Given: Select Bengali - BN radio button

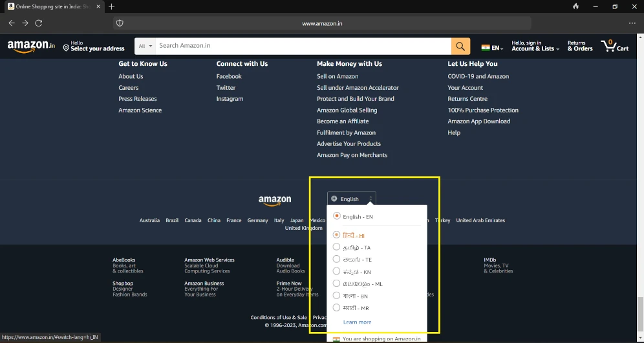Looking at the screenshot, I should (x=336, y=295).
